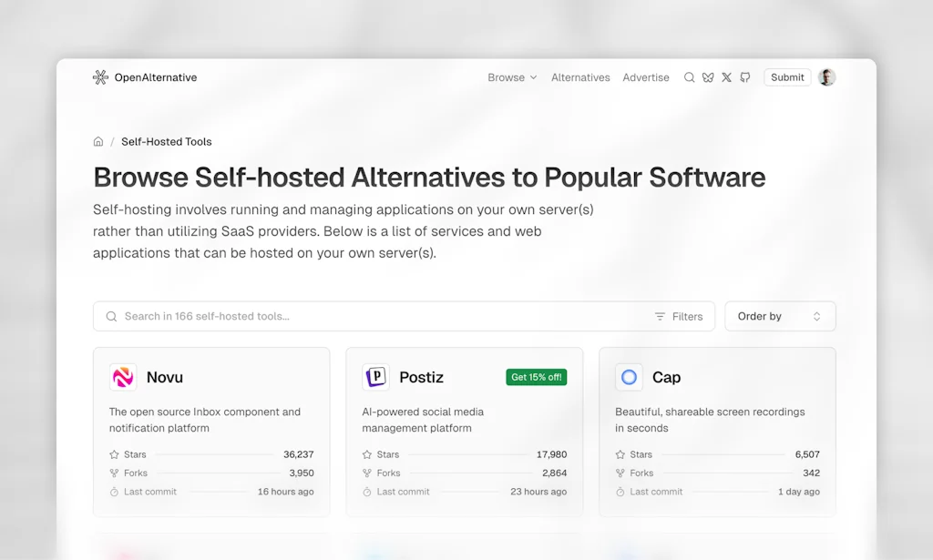Open the X (Twitter) icon in the header

tap(726, 77)
